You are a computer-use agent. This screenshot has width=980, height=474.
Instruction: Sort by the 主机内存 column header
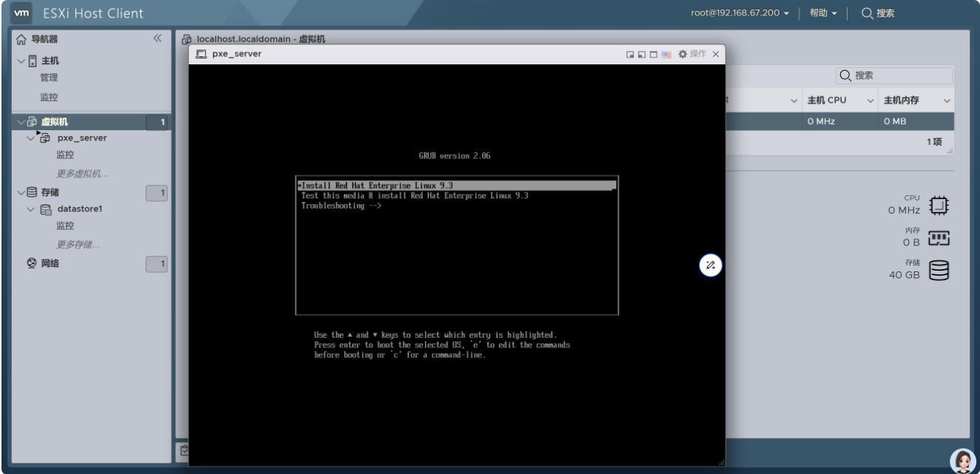902,101
